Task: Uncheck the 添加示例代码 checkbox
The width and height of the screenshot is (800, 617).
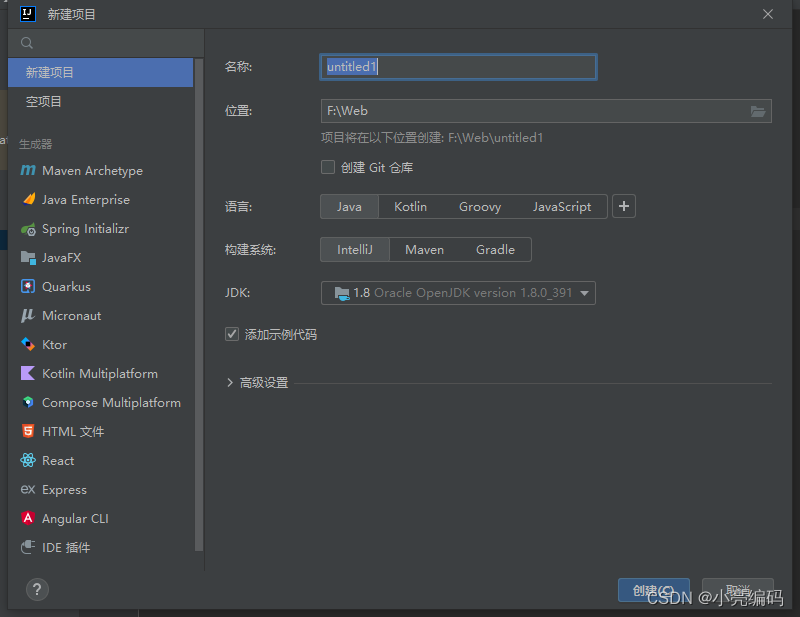Action: click(232, 334)
